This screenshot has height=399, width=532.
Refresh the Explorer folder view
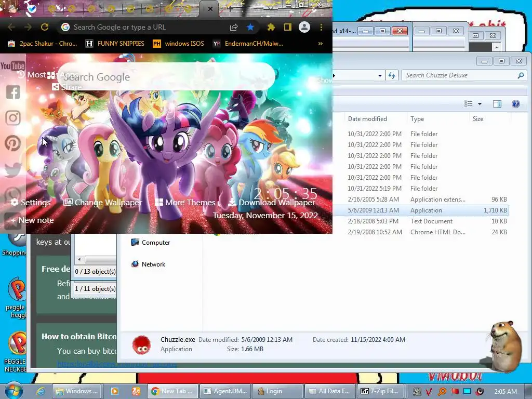pyautogui.click(x=392, y=75)
